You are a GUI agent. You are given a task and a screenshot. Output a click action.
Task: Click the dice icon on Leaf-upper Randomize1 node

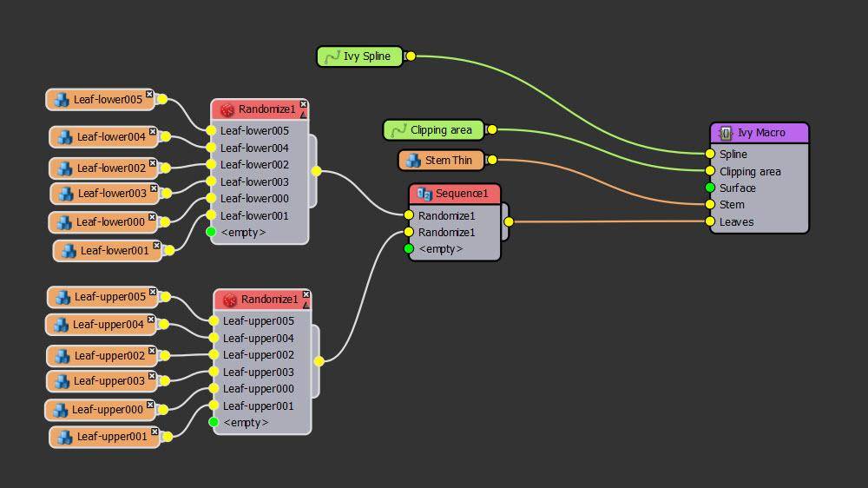point(230,300)
